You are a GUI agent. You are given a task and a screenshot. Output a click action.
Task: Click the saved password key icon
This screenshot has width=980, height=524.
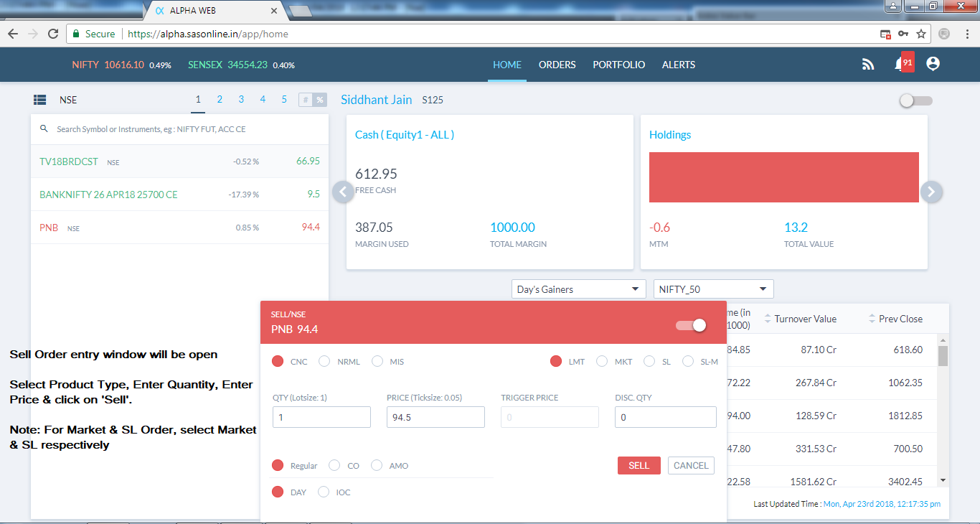click(904, 34)
